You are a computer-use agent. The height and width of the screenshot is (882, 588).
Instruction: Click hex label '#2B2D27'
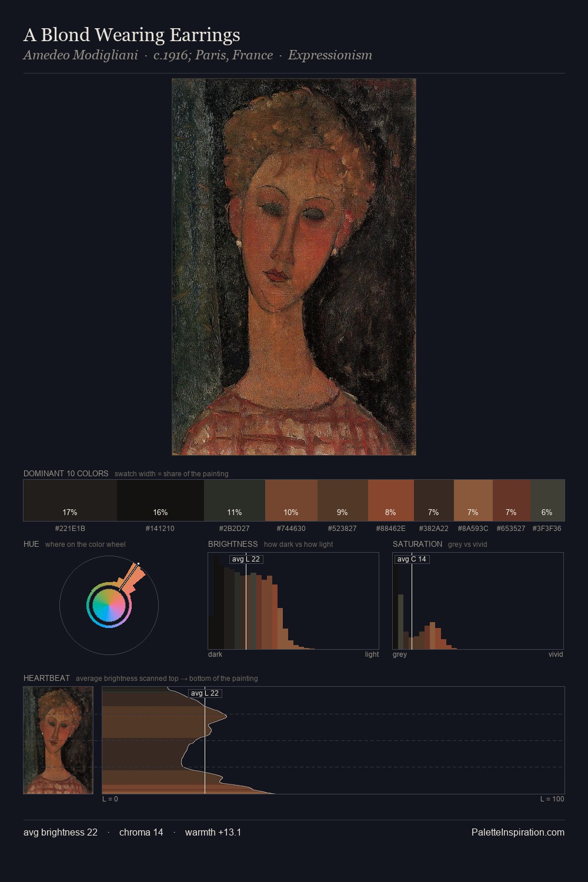(x=234, y=529)
